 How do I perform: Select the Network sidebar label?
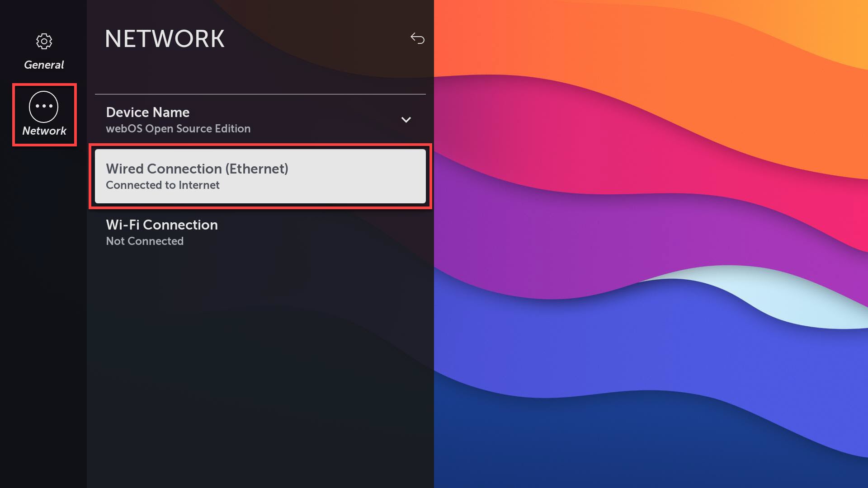(x=44, y=131)
